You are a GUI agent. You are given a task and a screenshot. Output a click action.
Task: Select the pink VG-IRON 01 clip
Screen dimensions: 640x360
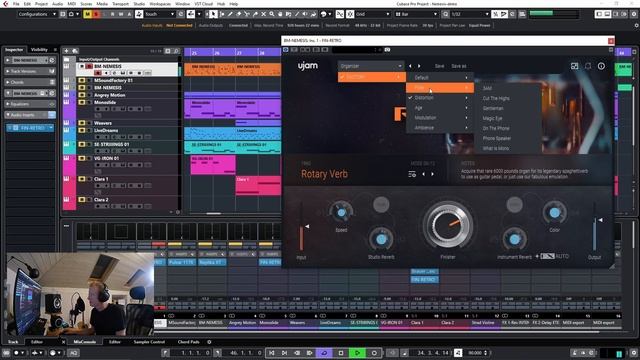point(213,165)
